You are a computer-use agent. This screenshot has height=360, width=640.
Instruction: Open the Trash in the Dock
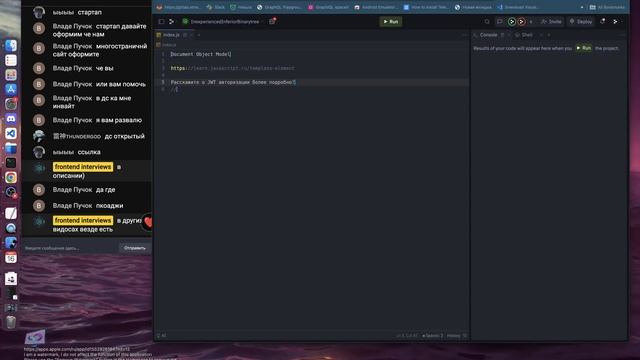(x=11, y=322)
